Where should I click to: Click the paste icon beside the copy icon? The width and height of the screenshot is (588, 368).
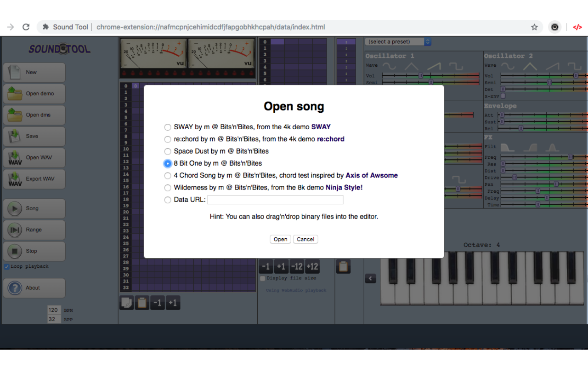[142, 303]
